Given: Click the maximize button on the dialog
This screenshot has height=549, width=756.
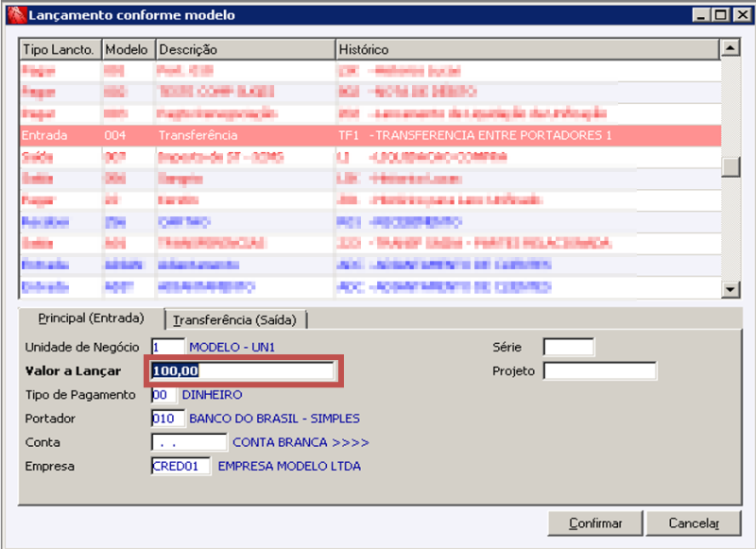Looking at the screenshot, I should pos(720,14).
